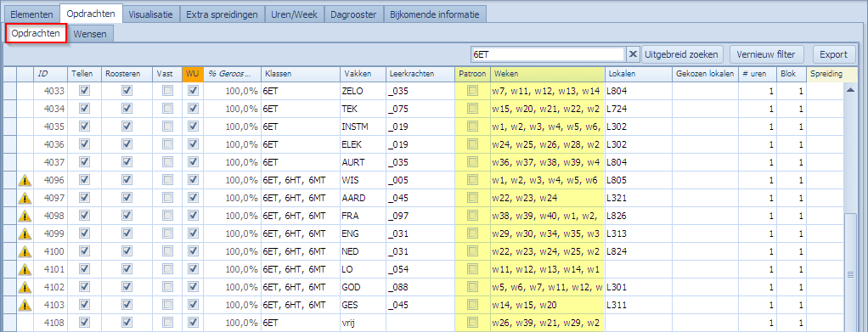This screenshot has height=332, width=868.
Task: Select the WIS subject cell
Action: click(x=363, y=180)
